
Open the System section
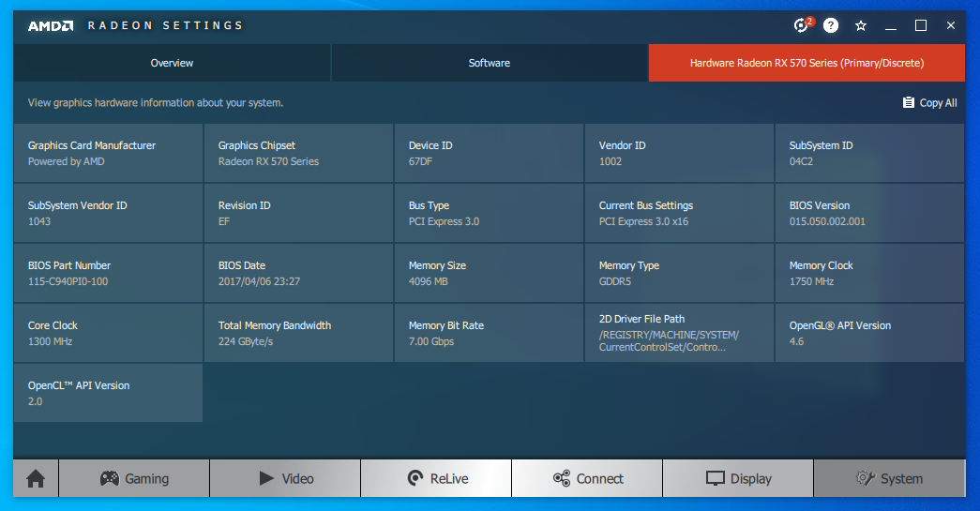coord(889,478)
